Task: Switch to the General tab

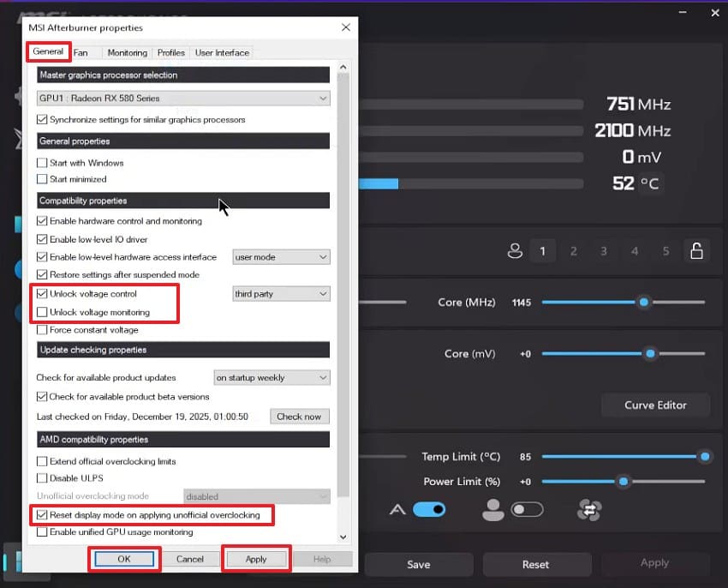Action: tap(48, 51)
